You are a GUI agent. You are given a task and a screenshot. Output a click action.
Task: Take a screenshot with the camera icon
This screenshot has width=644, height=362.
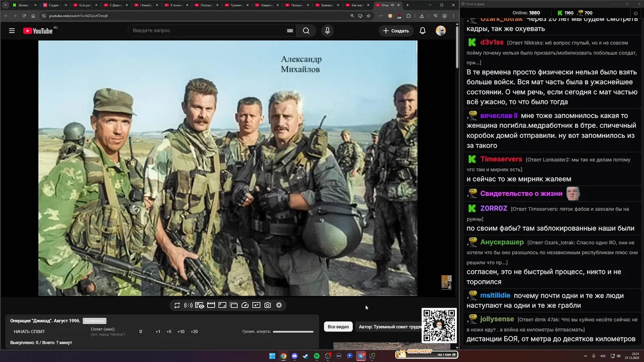[x=268, y=305]
